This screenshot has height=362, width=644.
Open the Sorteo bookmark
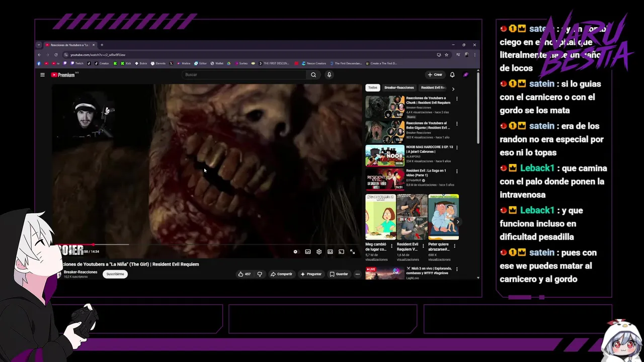(241, 63)
